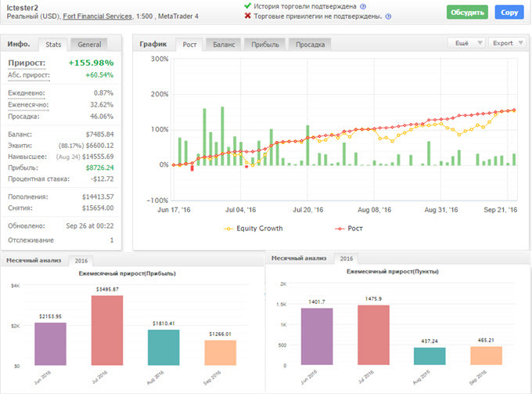Select the Рост chart tab
The height and width of the screenshot is (394, 532).
(x=189, y=45)
